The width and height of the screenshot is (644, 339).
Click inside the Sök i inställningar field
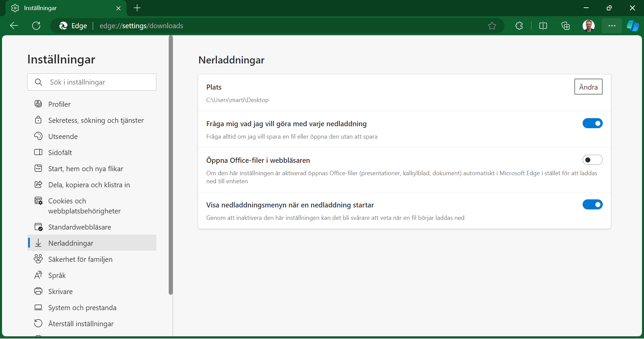(x=92, y=82)
